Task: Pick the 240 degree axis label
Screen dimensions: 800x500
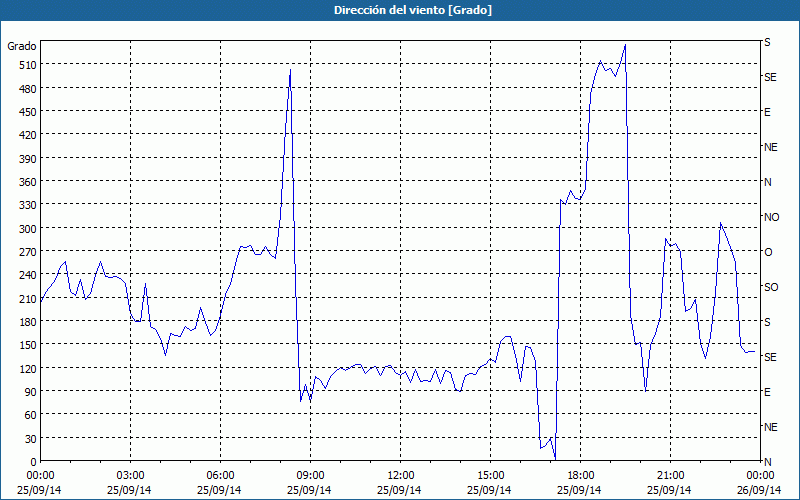Action: point(28,276)
